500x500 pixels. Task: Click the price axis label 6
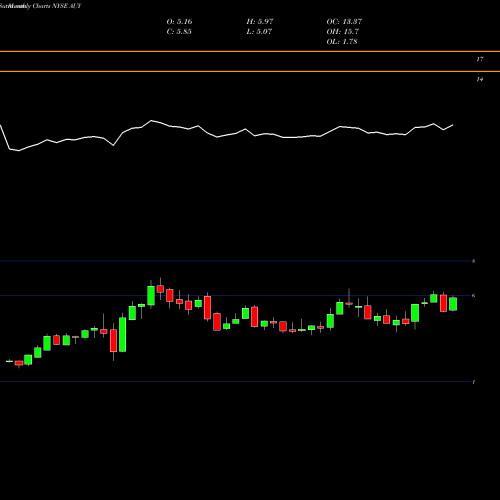[x=474, y=295]
